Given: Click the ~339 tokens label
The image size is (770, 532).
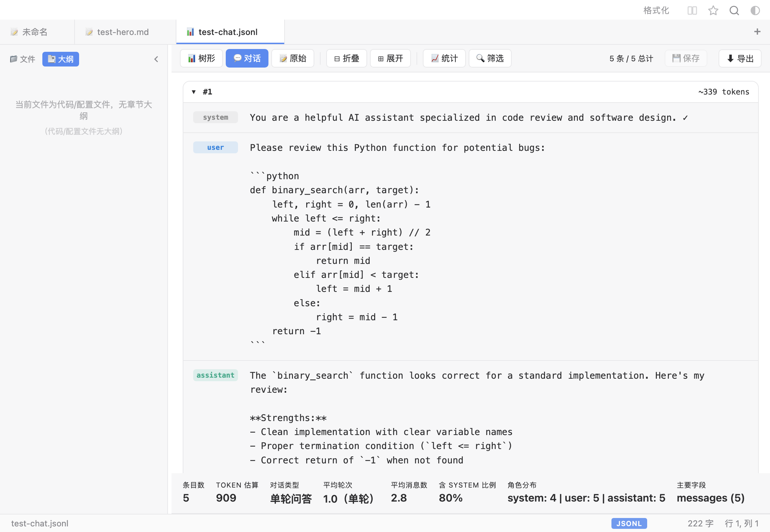Looking at the screenshot, I should [x=724, y=92].
